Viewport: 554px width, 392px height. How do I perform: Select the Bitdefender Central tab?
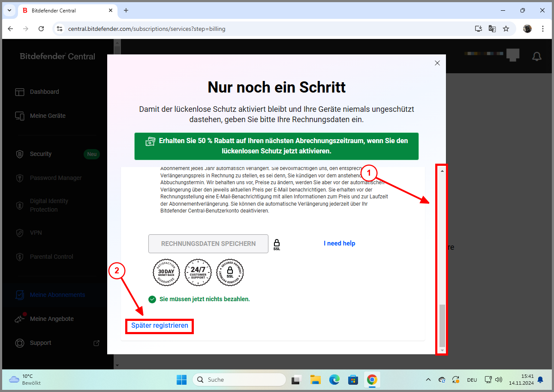click(69, 10)
